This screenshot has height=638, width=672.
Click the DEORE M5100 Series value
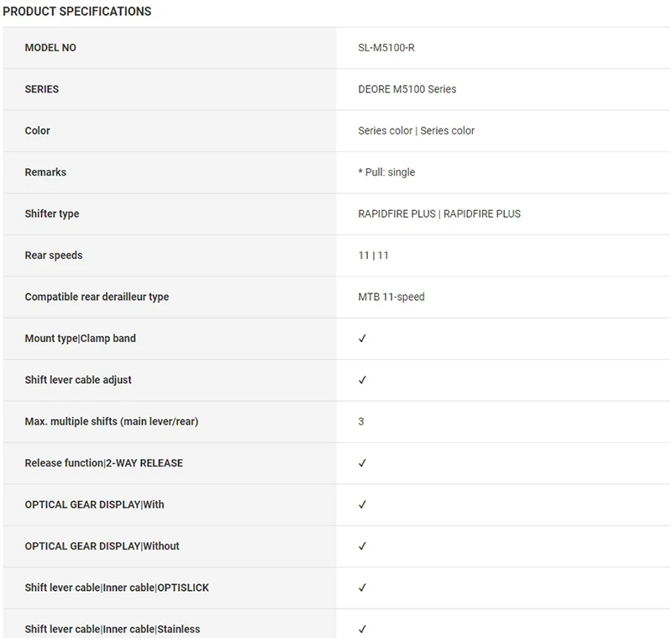[x=407, y=89]
